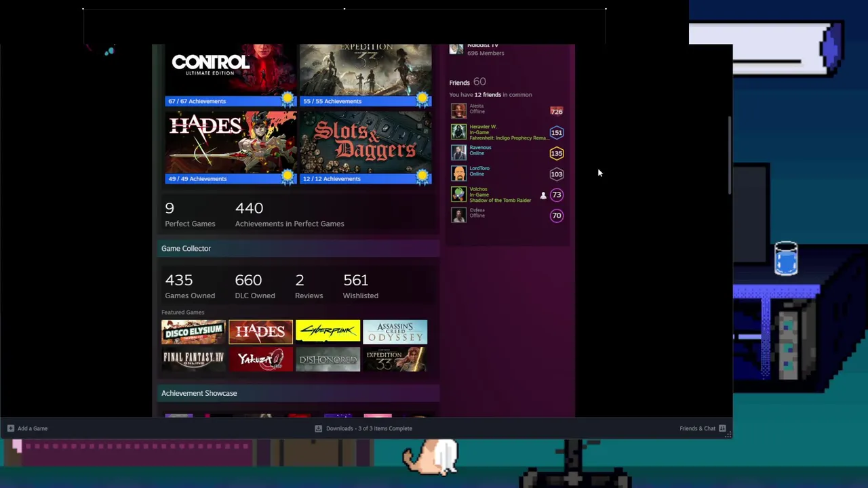Open Herawler W.'s friend avatar
This screenshot has width=868, height=488.
coord(459,132)
